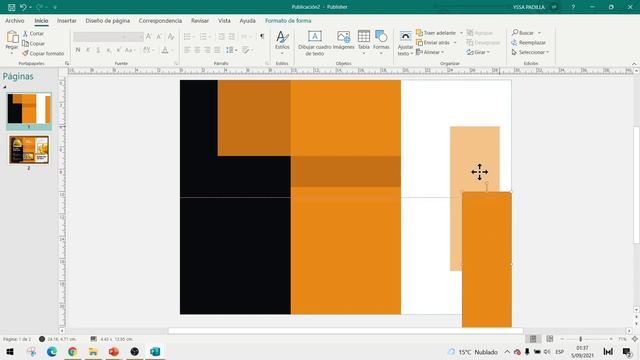Click zoom in plus button
The width and height of the screenshot is (640, 360).
[x=611, y=339]
